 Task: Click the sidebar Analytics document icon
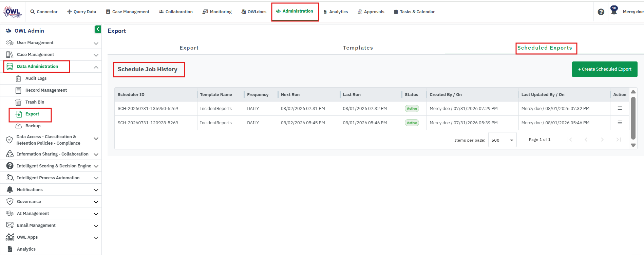pos(10,249)
